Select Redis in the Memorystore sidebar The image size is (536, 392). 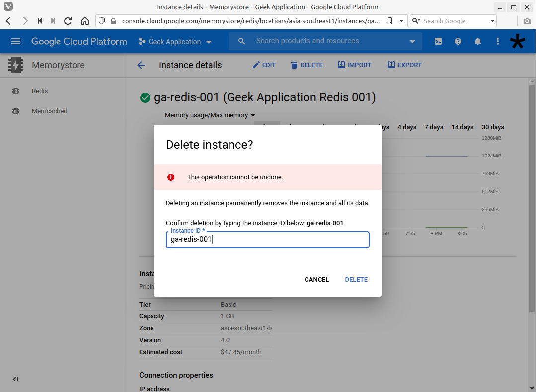(40, 91)
